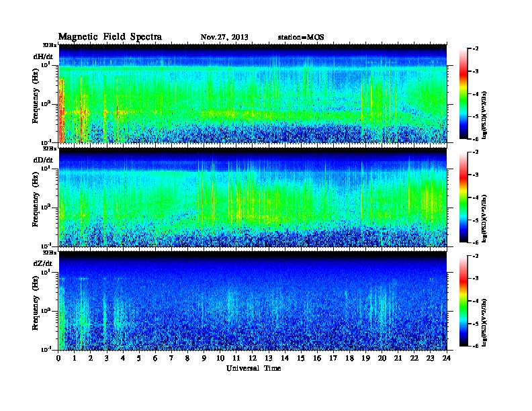The image size is (532, 411).
Task: Click the "dD/dt" panel label
Action: (x=43, y=160)
